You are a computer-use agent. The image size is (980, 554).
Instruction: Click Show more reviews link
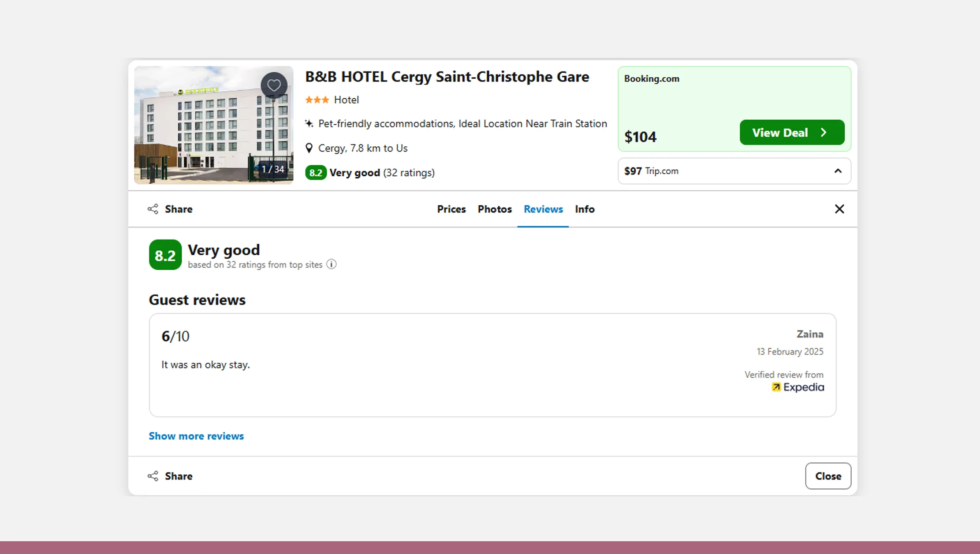(x=196, y=436)
